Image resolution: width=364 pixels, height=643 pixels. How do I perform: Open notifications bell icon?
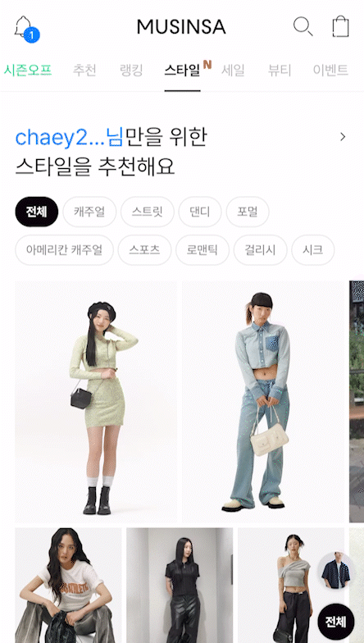(25, 28)
